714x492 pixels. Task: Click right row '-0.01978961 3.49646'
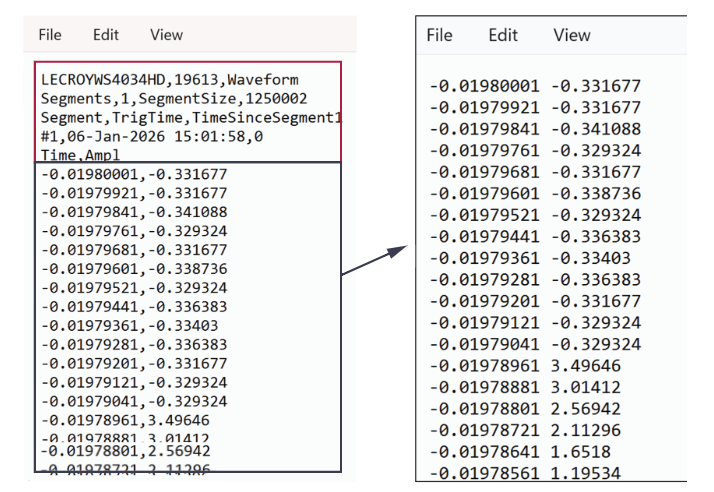(525, 366)
